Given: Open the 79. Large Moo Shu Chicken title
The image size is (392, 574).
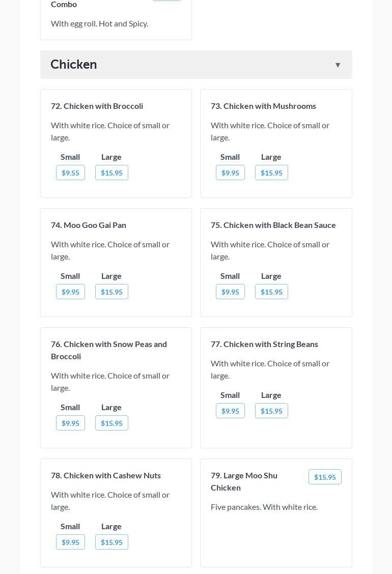Looking at the screenshot, I should coord(244,481).
